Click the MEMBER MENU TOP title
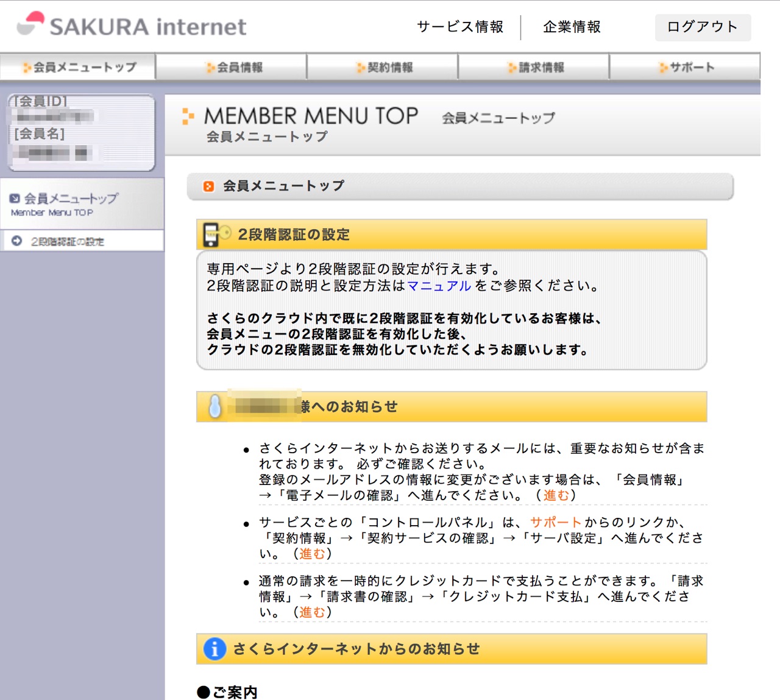This screenshot has height=700, width=780. pos(311,116)
